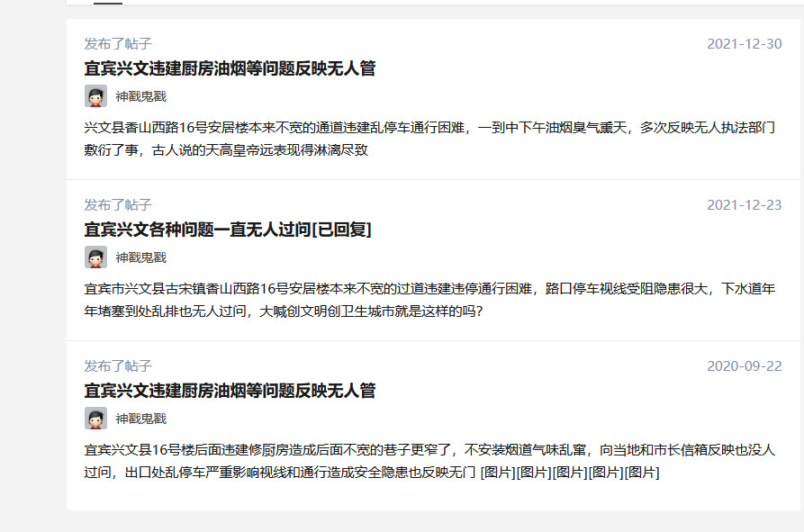Click 发布了帖子 label above the 2021-12-30 post

pyautogui.click(x=118, y=44)
